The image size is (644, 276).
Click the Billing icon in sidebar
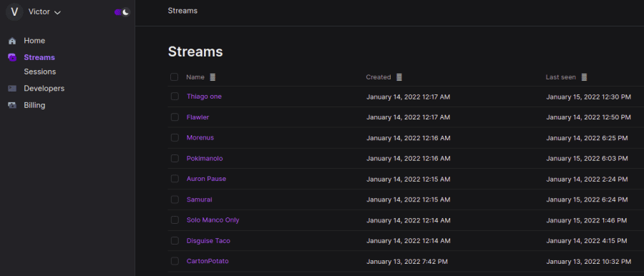point(12,105)
